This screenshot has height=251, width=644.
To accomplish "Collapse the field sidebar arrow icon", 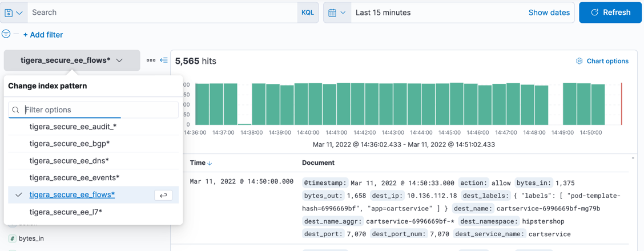I will click(164, 60).
